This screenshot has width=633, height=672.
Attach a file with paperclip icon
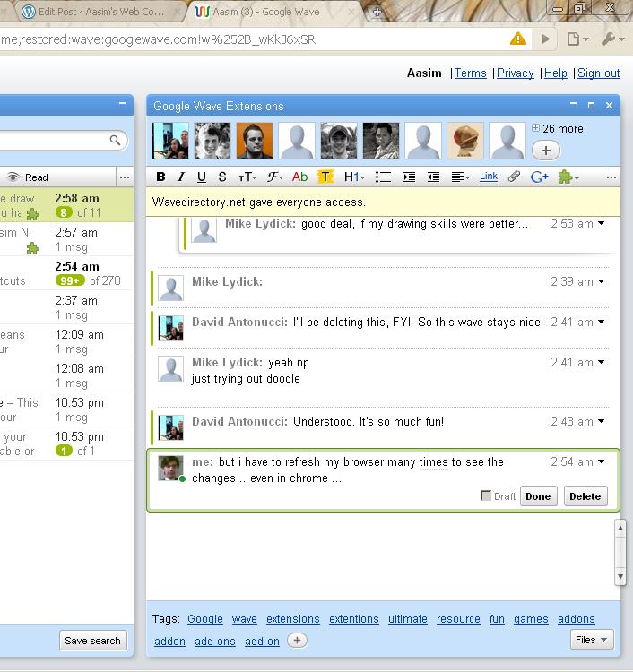514,177
